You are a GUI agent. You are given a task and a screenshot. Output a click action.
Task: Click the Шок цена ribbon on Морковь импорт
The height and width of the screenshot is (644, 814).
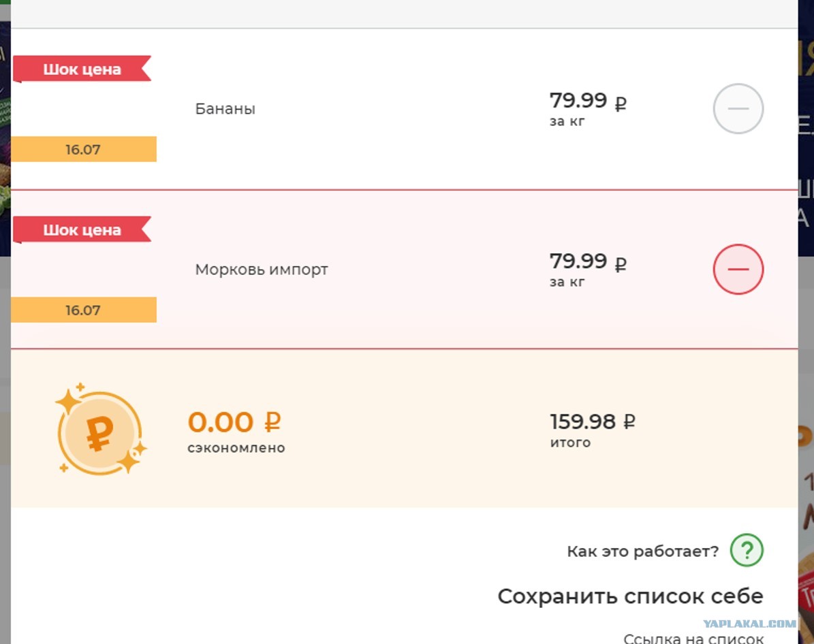coord(82,230)
